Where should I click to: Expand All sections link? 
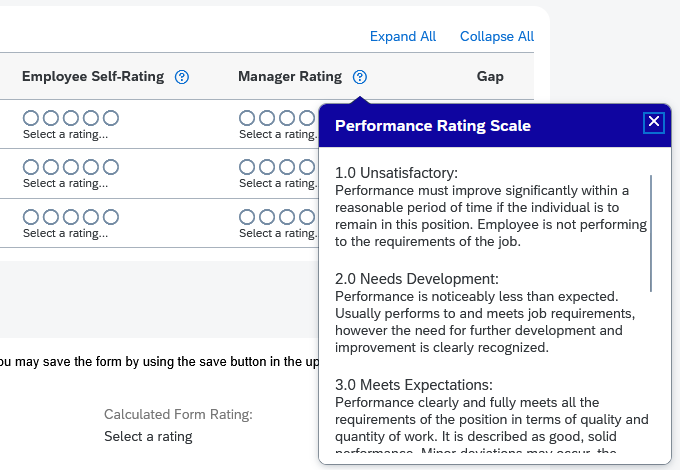pyautogui.click(x=403, y=36)
